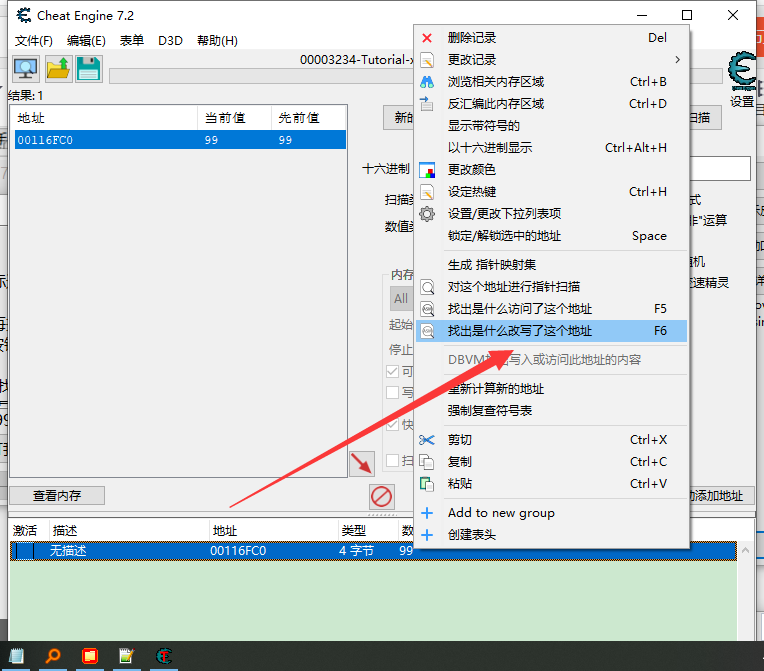
Task: Choose 重新计算新的地址 menu entry
Action: (552, 389)
